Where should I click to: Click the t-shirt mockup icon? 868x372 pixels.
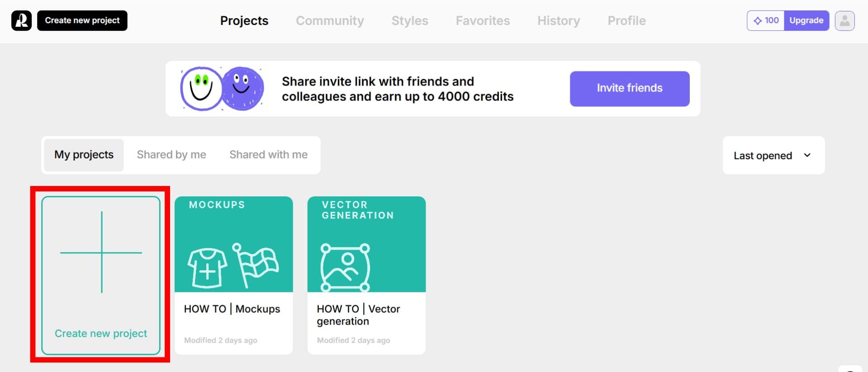tap(207, 268)
